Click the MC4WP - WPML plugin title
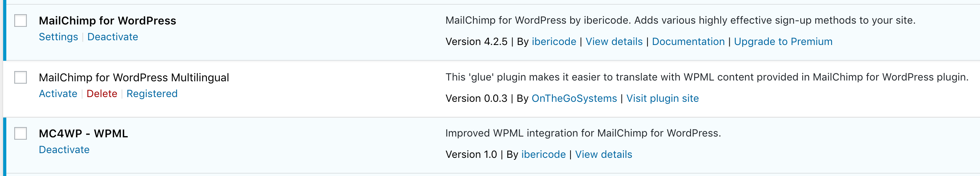This screenshot has width=980, height=176. (x=83, y=133)
